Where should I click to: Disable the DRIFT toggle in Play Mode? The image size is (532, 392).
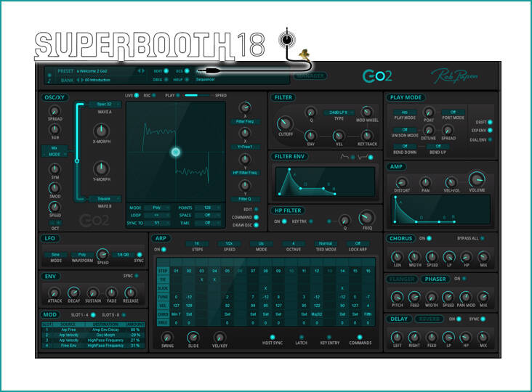(x=490, y=122)
